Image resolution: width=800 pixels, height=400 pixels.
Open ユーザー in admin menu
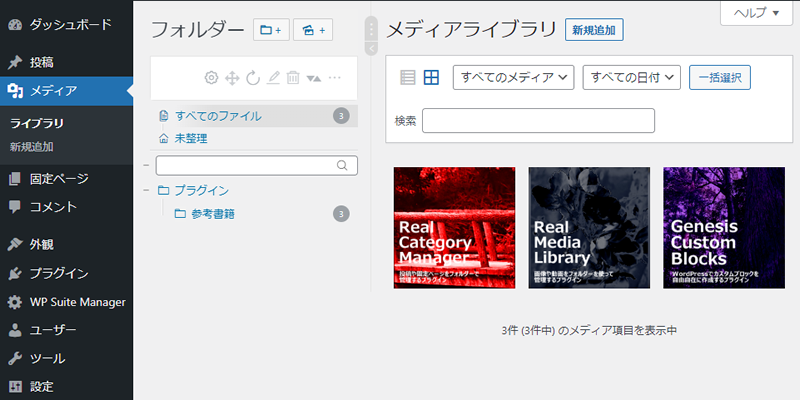(x=66, y=330)
